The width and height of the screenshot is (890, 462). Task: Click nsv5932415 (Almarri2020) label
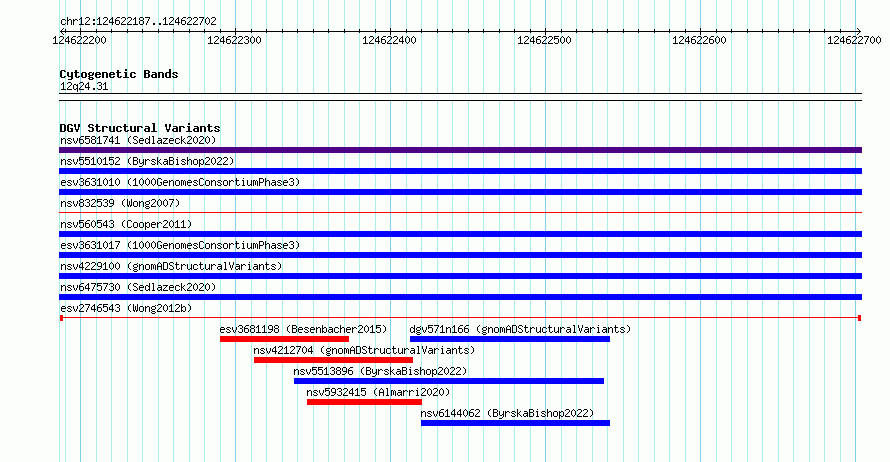pos(378,392)
